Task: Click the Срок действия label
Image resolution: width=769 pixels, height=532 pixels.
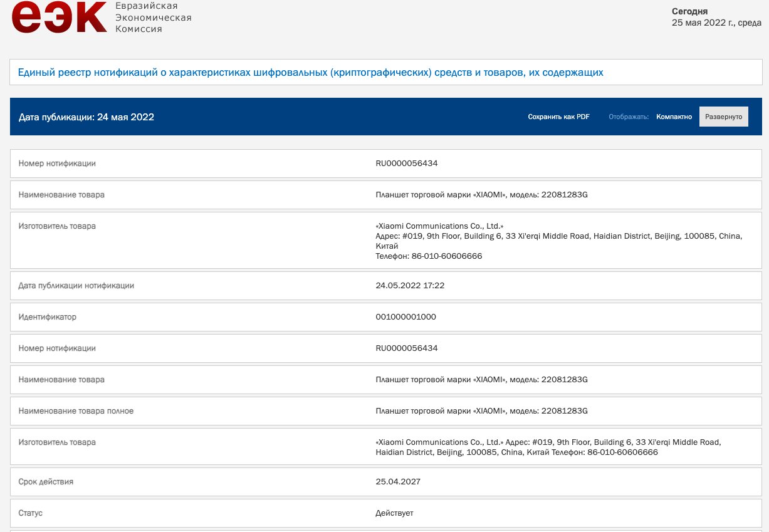Action: [x=46, y=482]
